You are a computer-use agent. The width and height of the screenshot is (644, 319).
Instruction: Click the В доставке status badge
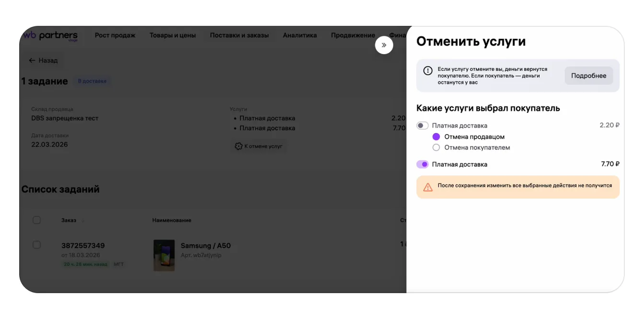click(92, 81)
